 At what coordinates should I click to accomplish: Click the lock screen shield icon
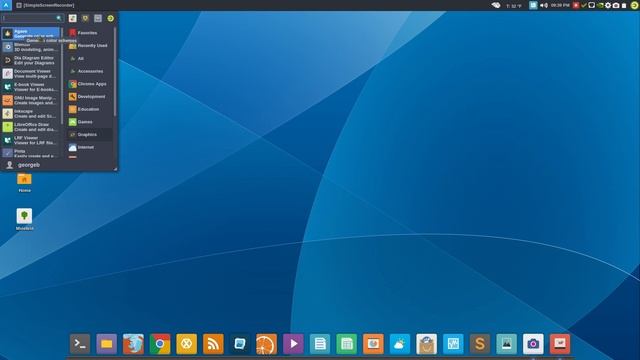point(85,18)
